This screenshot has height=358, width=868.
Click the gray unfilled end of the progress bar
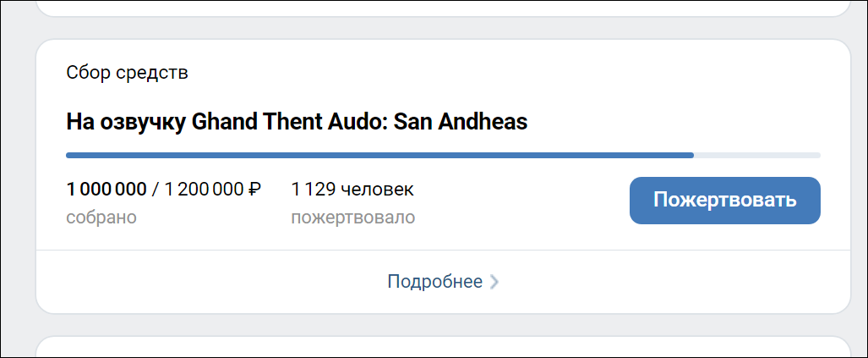(756, 156)
